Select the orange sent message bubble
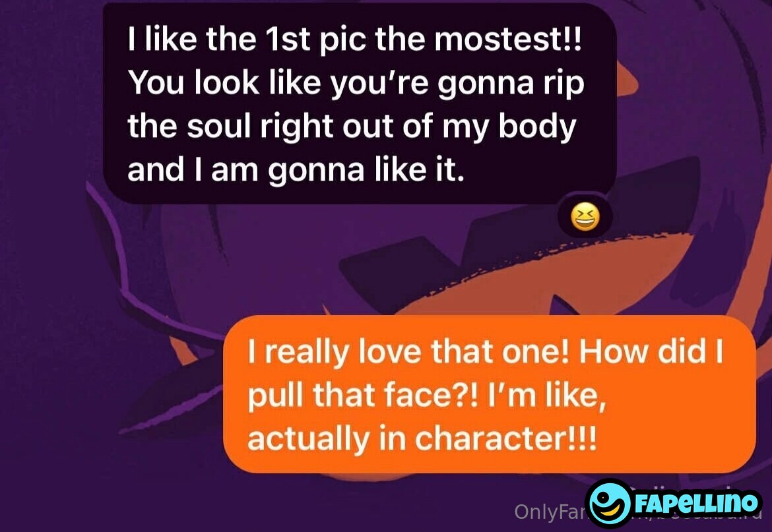The image size is (772, 532). [x=489, y=394]
